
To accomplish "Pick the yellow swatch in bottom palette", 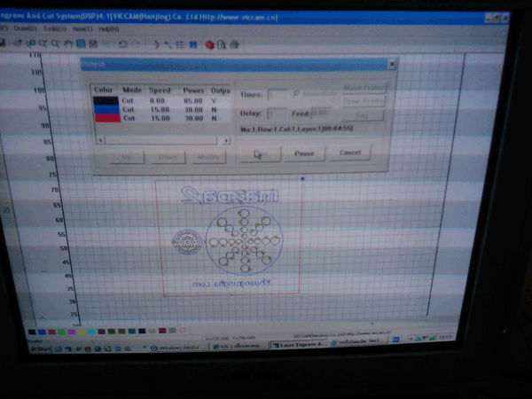I will 82,332.
